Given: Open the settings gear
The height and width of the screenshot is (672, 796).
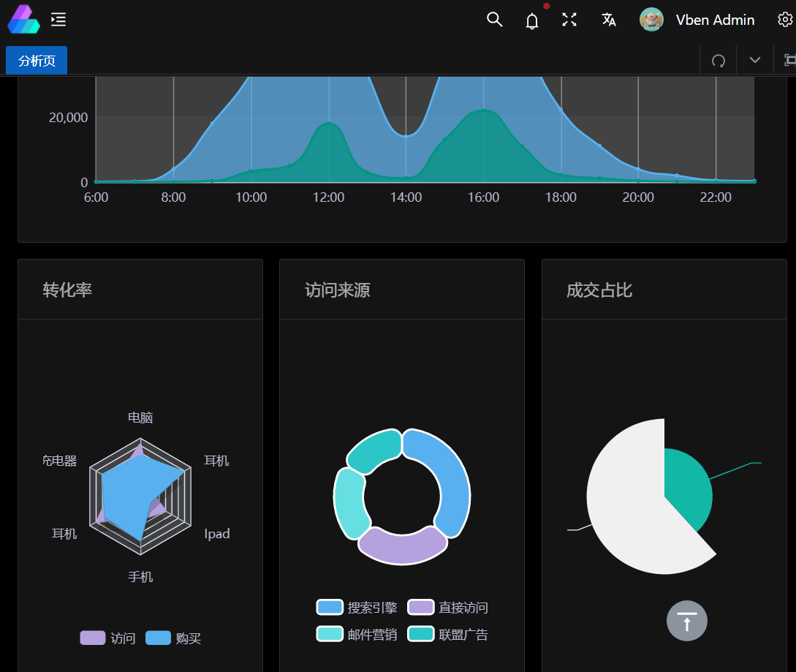Looking at the screenshot, I should (784, 20).
